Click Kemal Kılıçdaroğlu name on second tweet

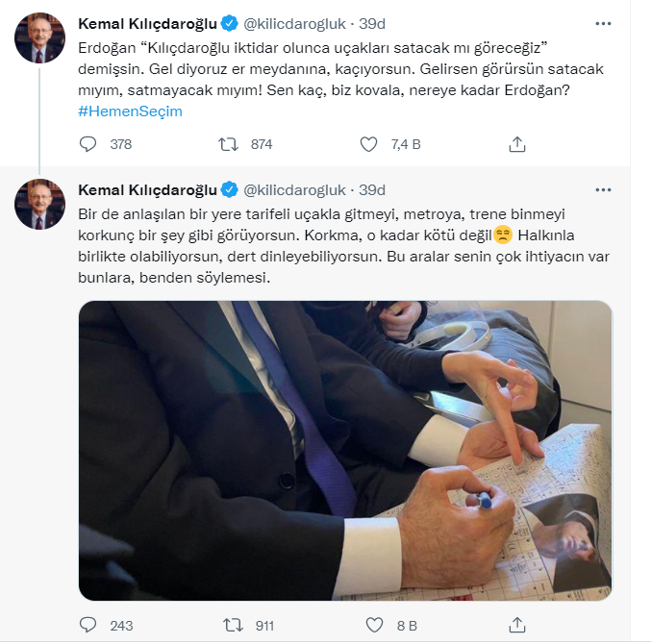click(147, 190)
